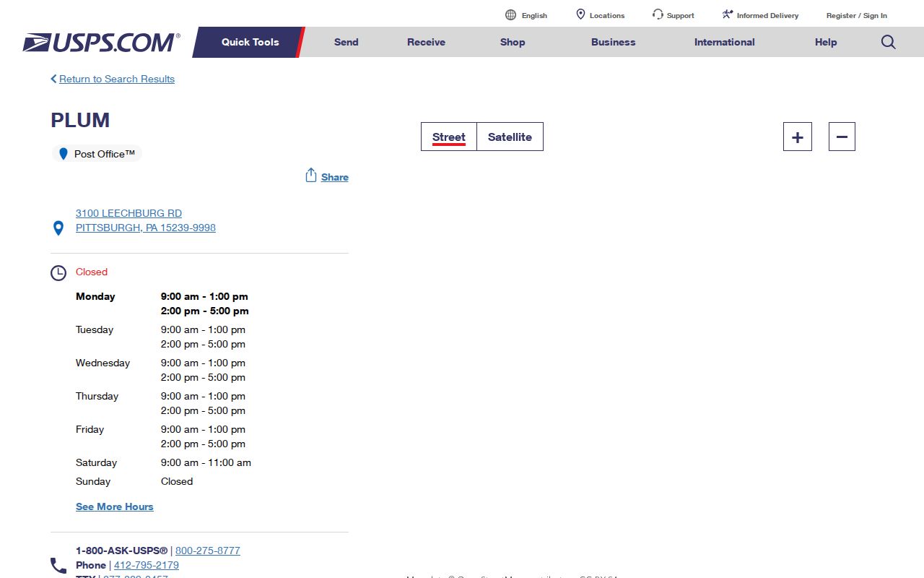
Task: Click the English language text
Action: (534, 15)
